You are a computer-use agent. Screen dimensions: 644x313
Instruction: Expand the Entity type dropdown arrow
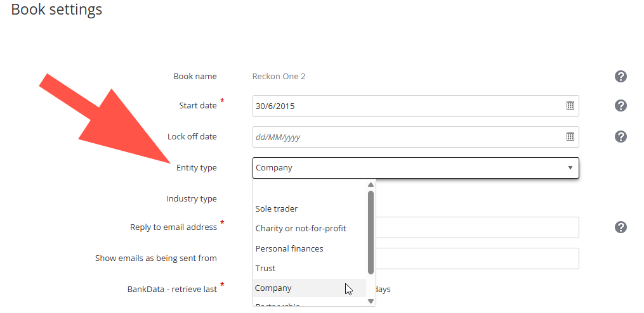570,168
